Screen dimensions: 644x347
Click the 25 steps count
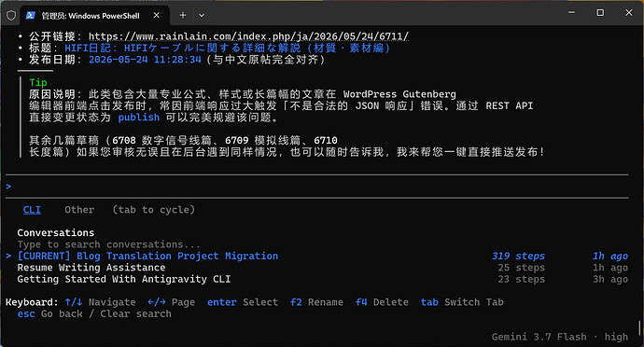(521, 268)
